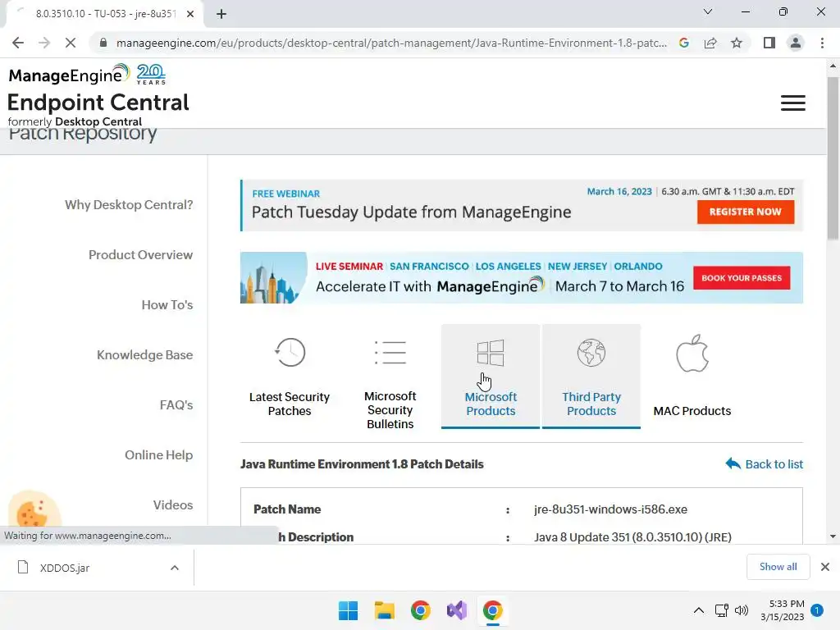Screen dimensions: 840x630
Task: Open the Third Party Products label
Action: tap(591, 404)
